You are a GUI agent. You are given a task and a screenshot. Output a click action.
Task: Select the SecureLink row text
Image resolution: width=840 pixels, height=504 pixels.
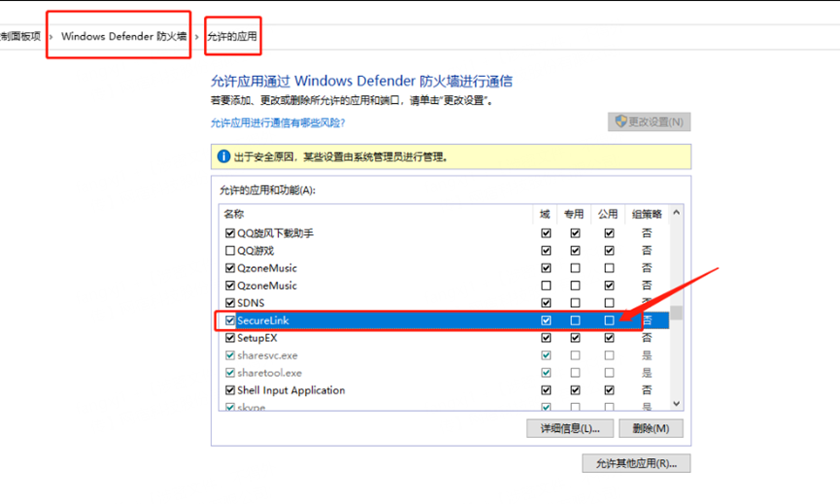coord(263,320)
